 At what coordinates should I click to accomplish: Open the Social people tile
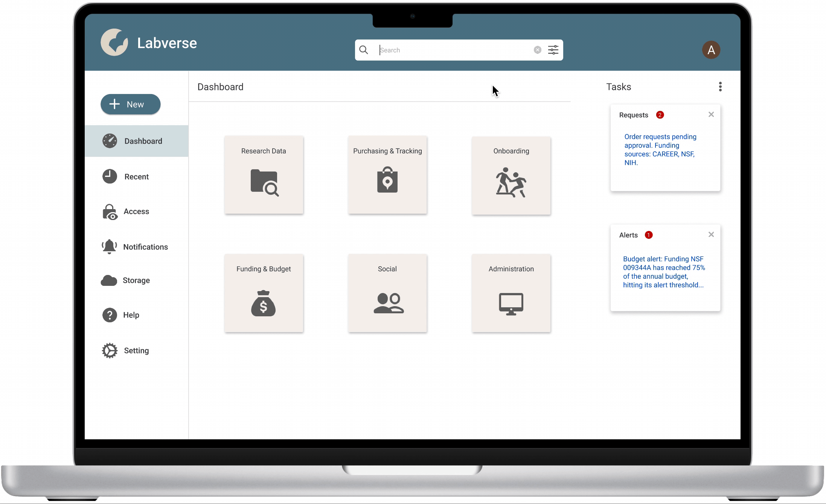tap(387, 293)
